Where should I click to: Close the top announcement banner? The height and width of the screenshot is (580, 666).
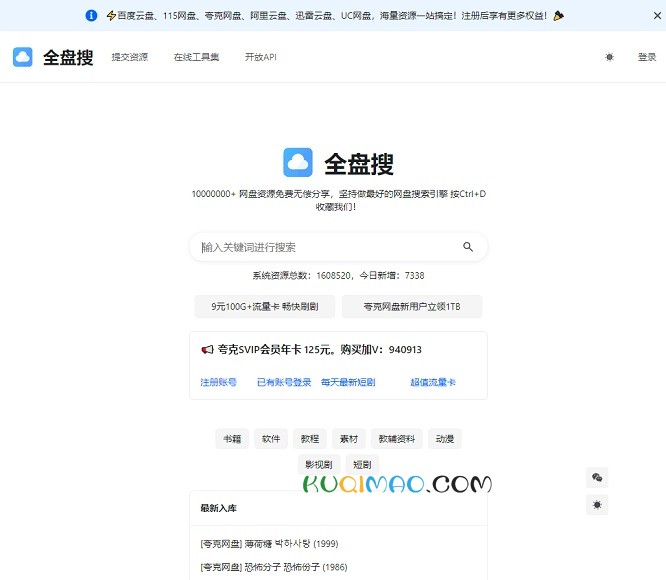[x=657, y=16]
